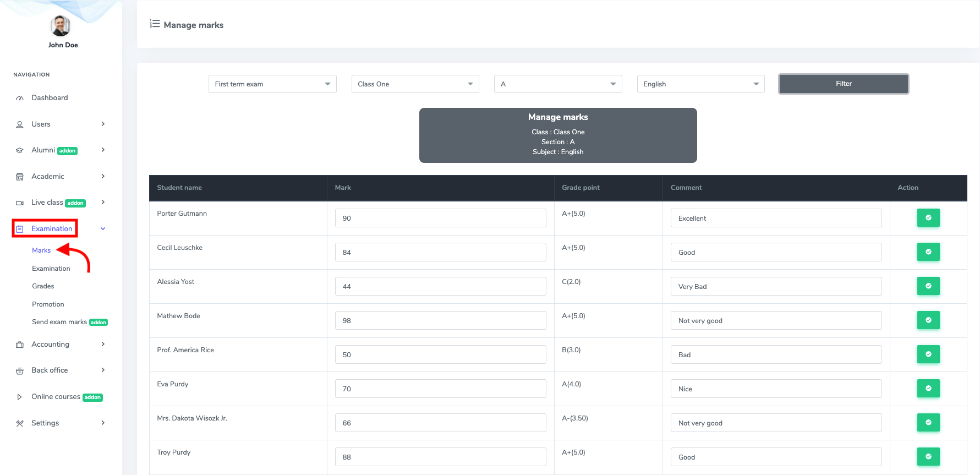Select Promotion in Examination submenu

48,304
